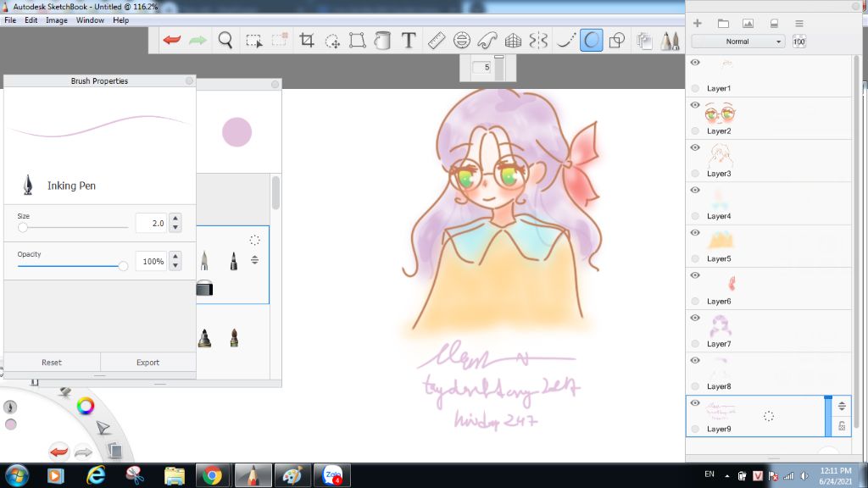
Task: Open the color wheel in the lagoon
Action: (x=86, y=406)
